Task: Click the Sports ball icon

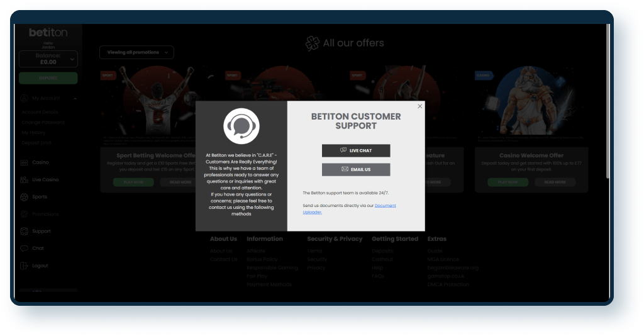Action: (x=25, y=197)
